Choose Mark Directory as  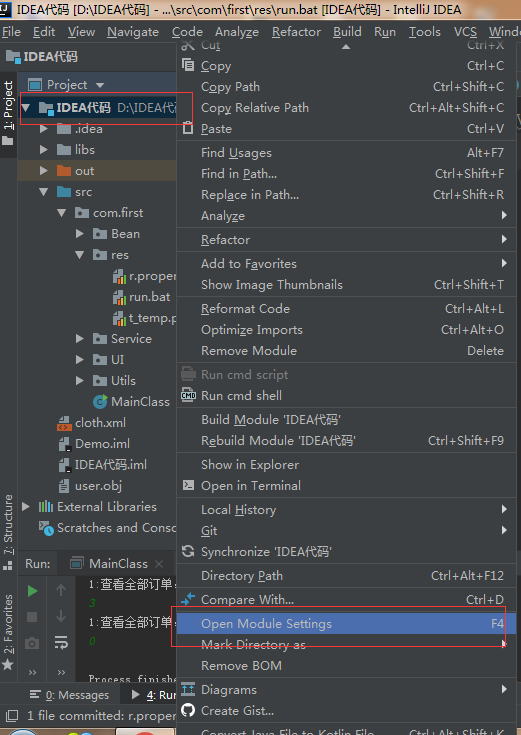[x=347, y=645]
